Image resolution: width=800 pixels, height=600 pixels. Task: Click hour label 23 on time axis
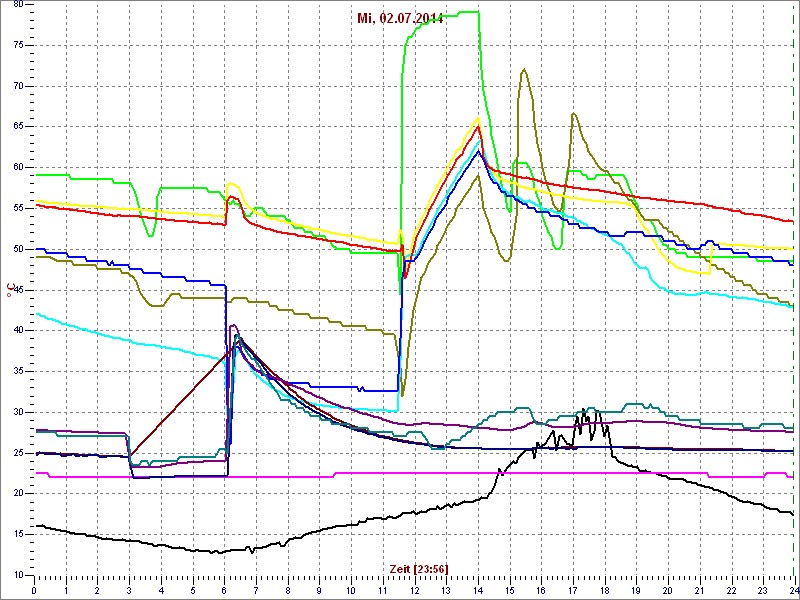pos(761,590)
